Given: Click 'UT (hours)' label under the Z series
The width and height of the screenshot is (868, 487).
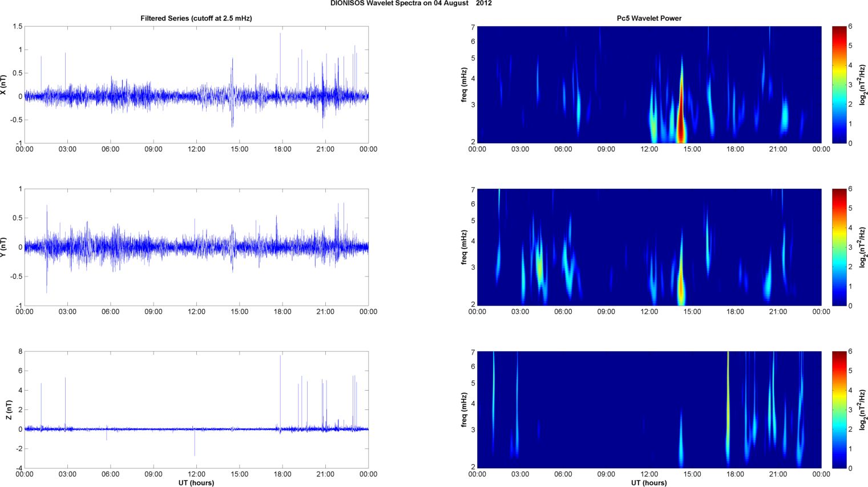Looking at the screenshot, I should 196,482.
